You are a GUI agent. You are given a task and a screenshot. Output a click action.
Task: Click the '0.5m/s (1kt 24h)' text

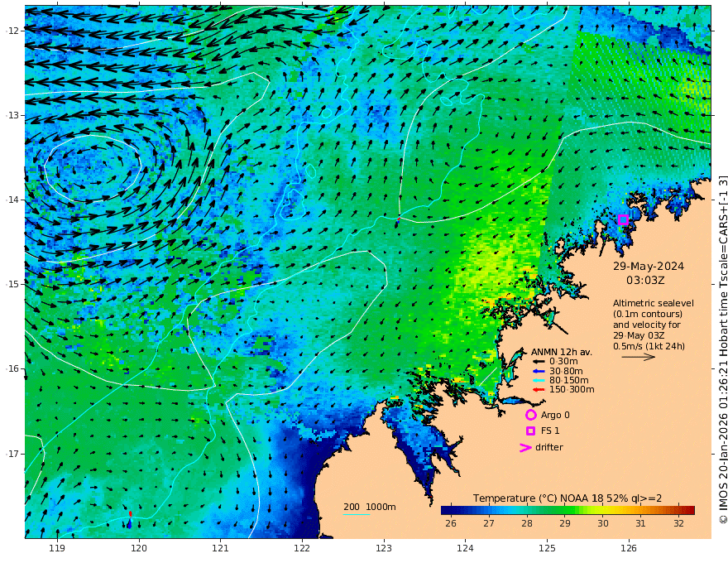[649, 346]
